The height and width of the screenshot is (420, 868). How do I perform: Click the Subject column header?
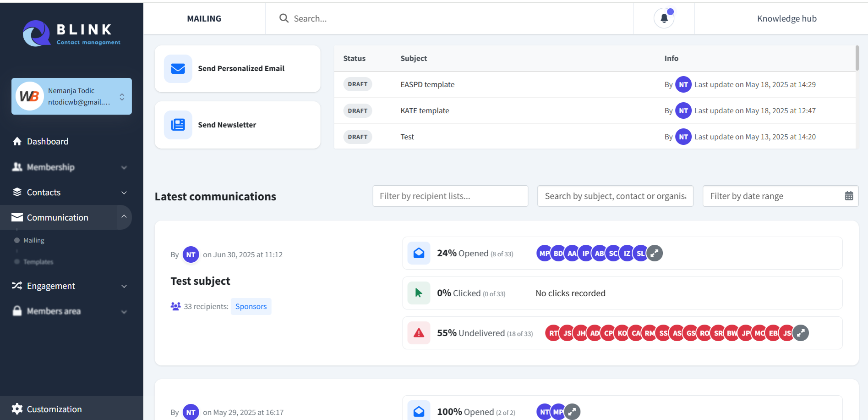pos(414,58)
